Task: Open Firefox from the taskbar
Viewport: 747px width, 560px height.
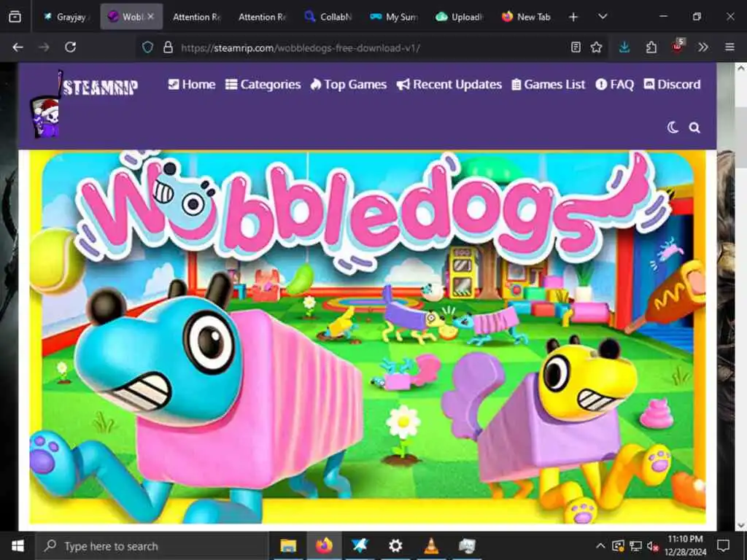Action: [x=324, y=545]
